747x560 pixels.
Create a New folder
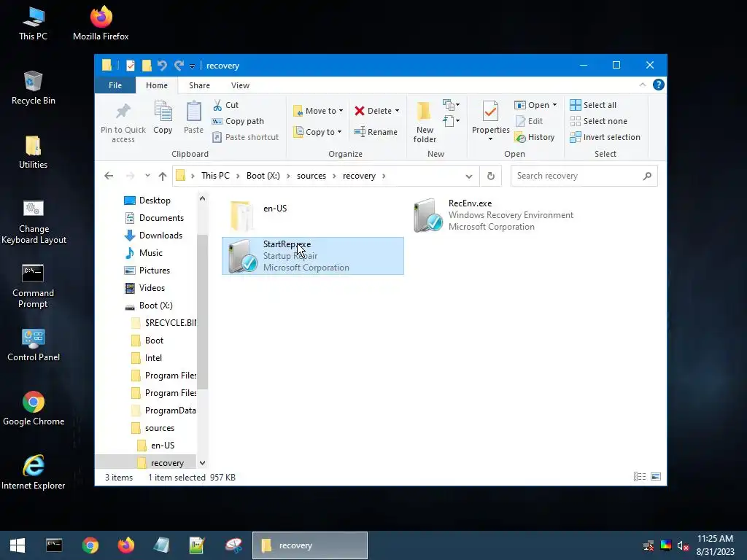(x=425, y=122)
